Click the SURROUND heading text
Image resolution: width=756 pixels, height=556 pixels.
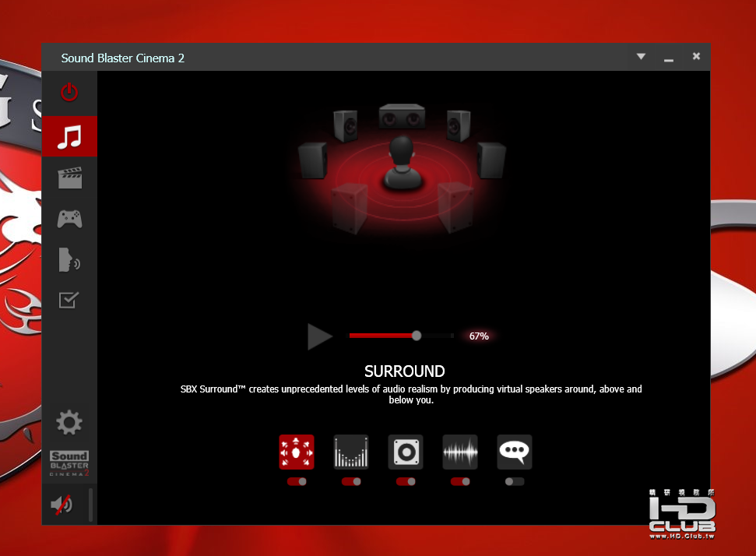[x=405, y=371]
